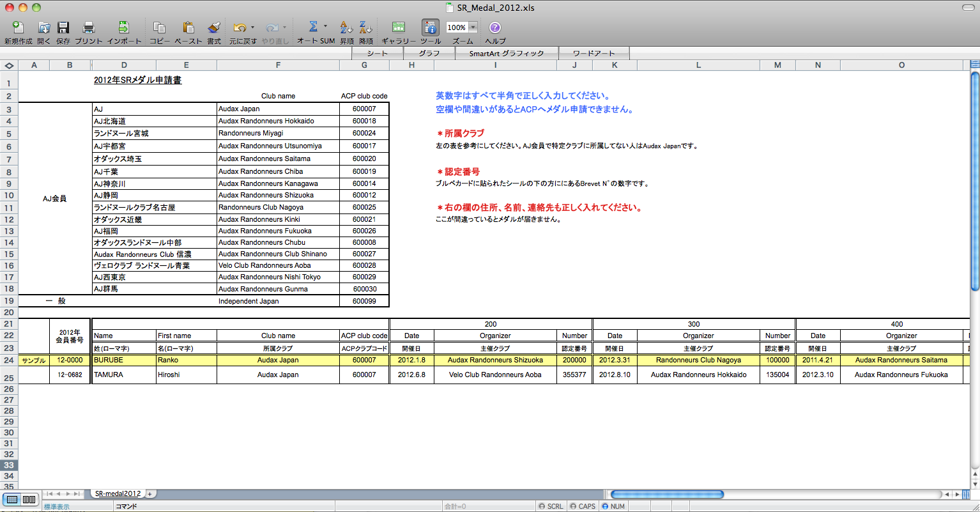980x512 pixels.
Task: Jump to first sheet tab arrow
Action: click(50, 494)
